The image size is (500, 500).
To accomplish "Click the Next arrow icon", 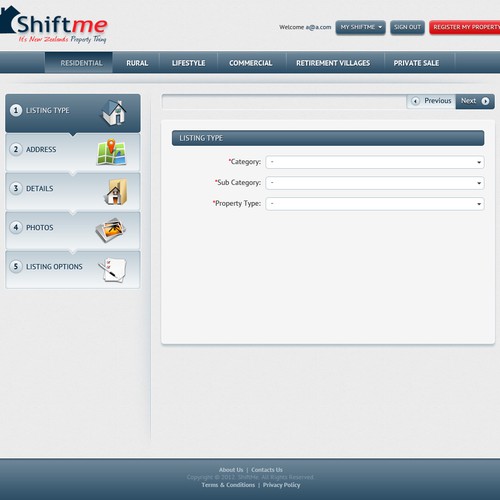I will click(x=485, y=101).
